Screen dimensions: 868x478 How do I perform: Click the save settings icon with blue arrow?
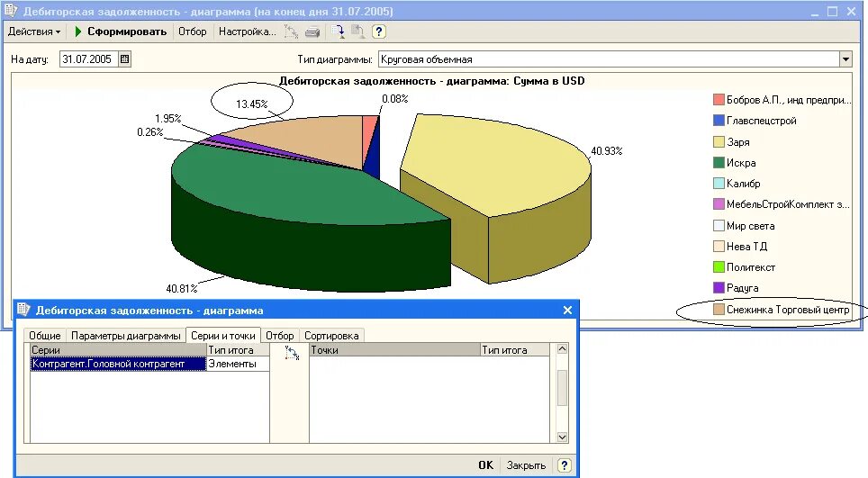338,32
